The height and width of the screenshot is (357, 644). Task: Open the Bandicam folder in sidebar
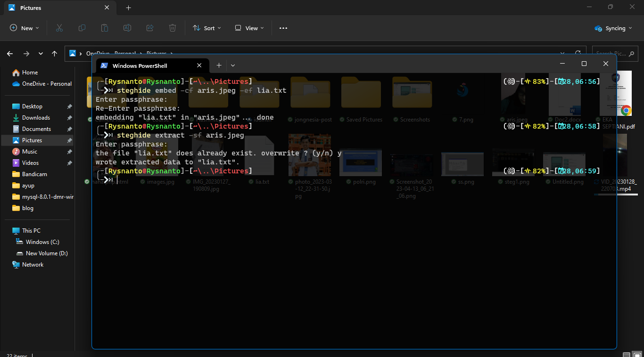[34, 174]
